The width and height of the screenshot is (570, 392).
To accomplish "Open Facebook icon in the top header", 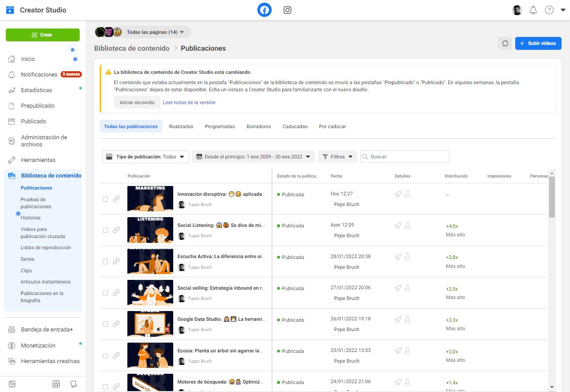I will pyautogui.click(x=264, y=10).
